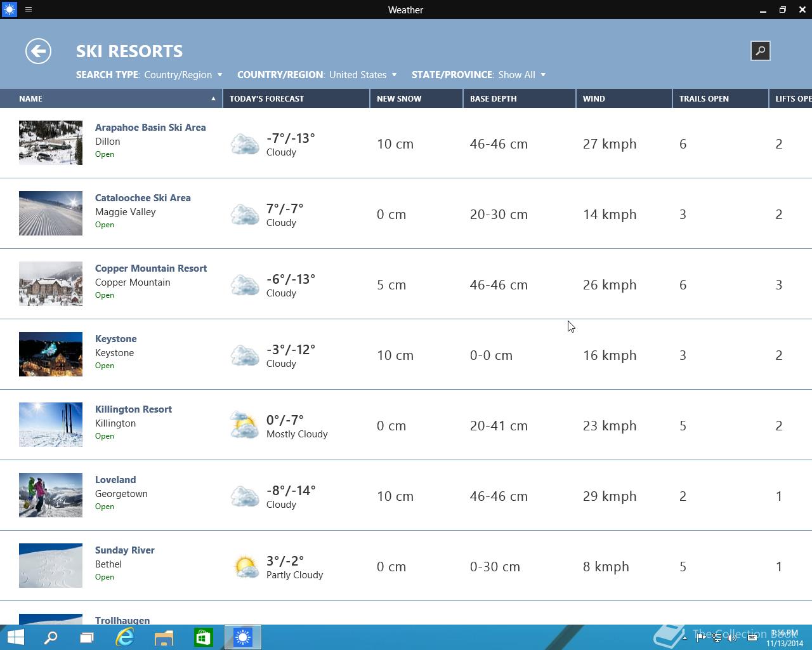Click Copper Mountain new snow 5 cm
Viewport: 812px width, 650px height.
[x=391, y=285]
